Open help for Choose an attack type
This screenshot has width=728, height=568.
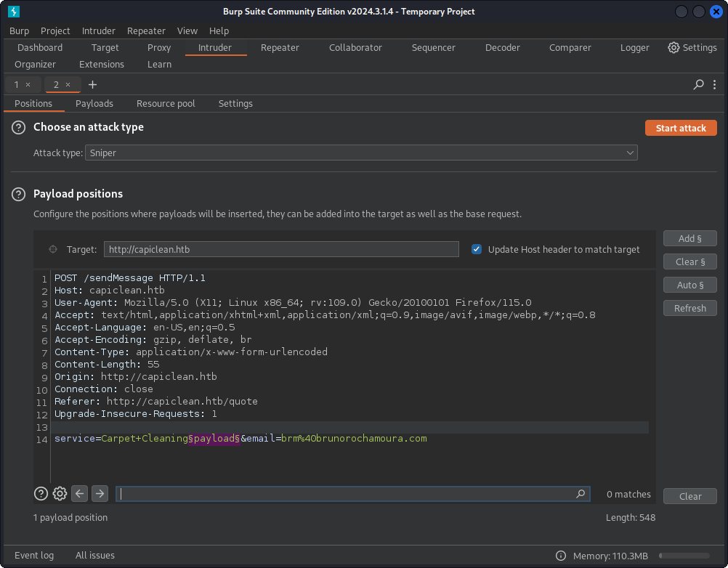click(x=19, y=127)
